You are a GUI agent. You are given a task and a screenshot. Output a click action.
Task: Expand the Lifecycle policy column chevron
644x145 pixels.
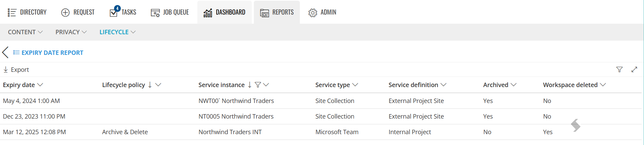158,85
